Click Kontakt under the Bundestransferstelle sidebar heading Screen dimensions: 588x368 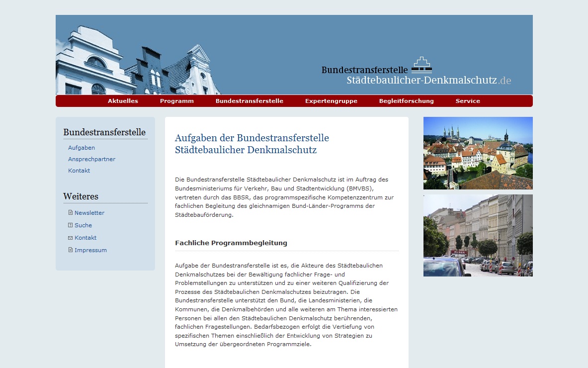[x=79, y=171]
